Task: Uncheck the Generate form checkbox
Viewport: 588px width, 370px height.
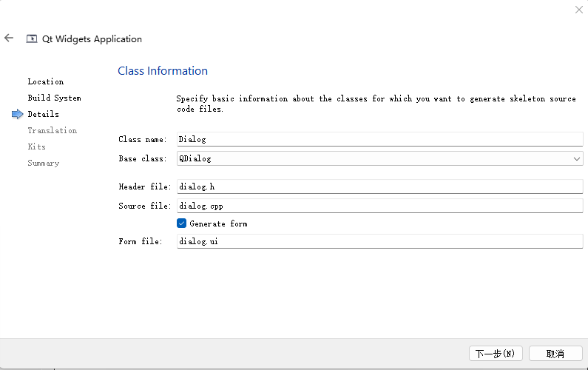Action: tap(181, 223)
